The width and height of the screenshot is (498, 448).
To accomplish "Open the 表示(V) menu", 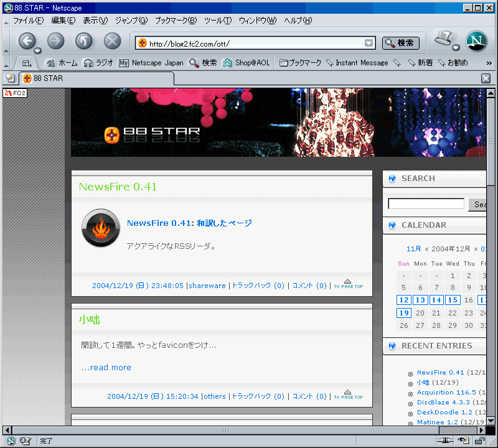I will coord(95,21).
